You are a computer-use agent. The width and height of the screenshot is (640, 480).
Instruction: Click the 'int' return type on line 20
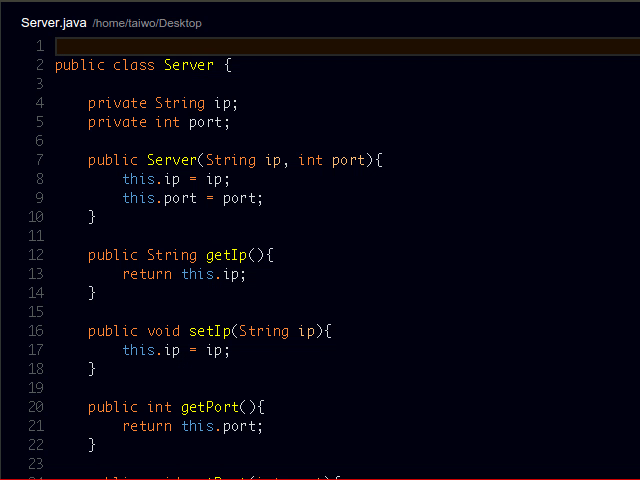click(x=159, y=407)
